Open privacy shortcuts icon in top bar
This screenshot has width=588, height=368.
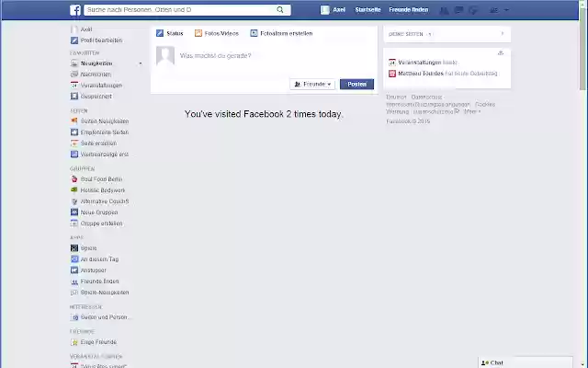pyautogui.click(x=494, y=10)
